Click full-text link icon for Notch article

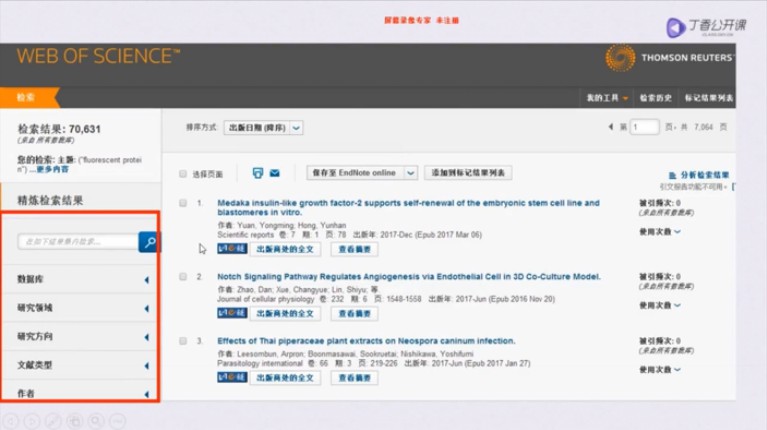[232, 313]
